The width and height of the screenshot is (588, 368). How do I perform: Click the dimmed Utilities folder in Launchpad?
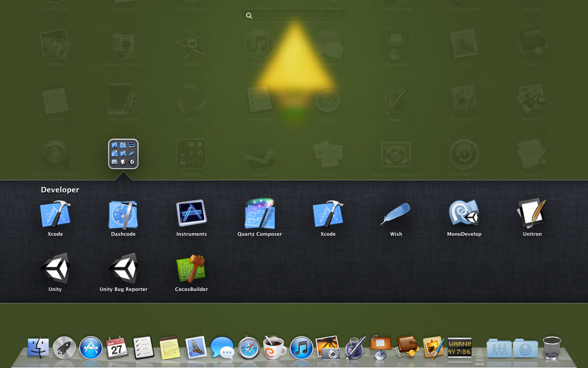(192, 154)
